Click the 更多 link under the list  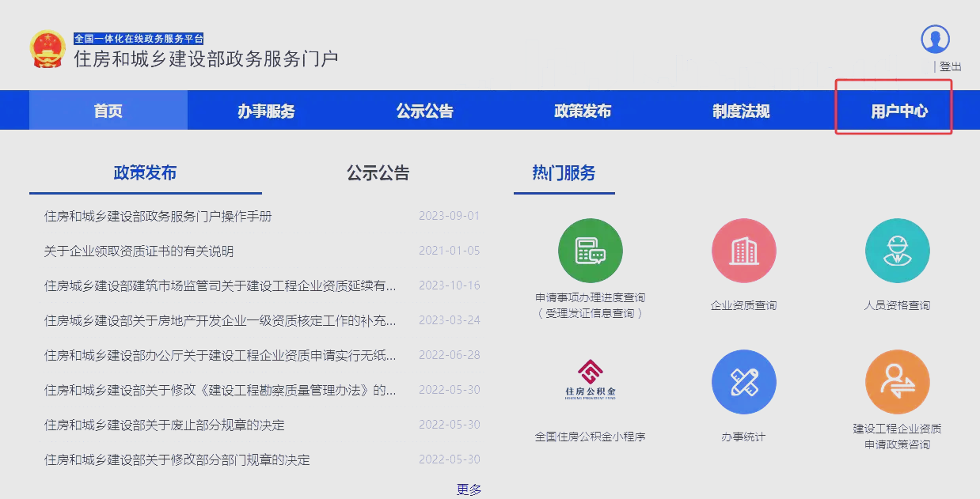click(469, 490)
